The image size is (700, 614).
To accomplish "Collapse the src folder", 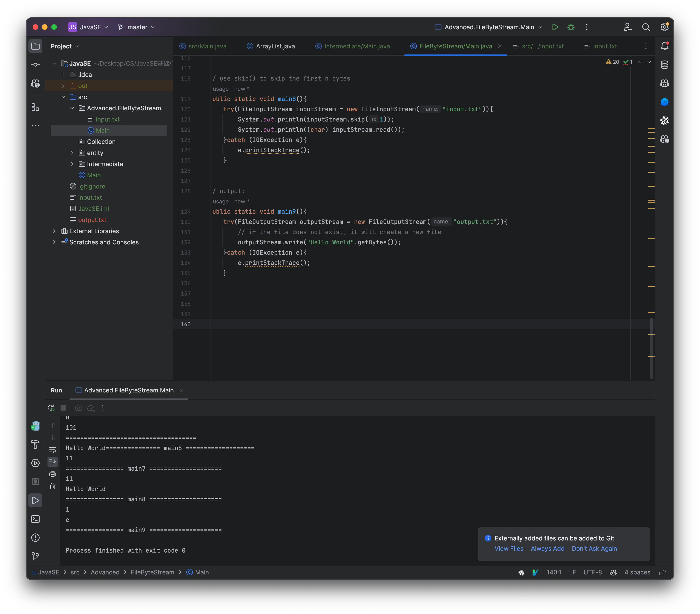I will pos(63,97).
